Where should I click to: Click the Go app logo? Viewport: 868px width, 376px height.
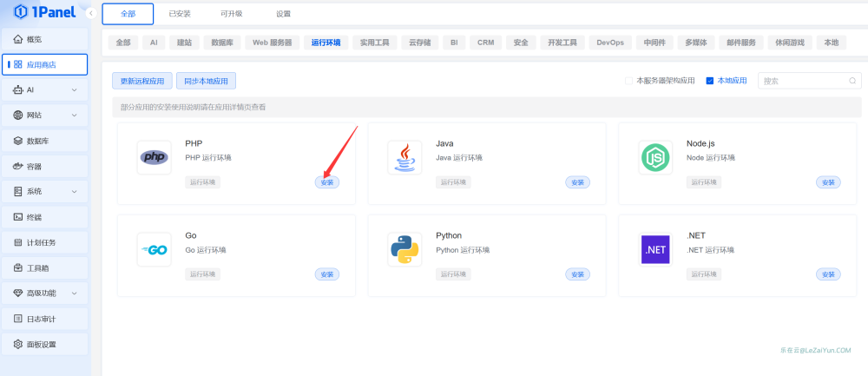pyautogui.click(x=154, y=250)
